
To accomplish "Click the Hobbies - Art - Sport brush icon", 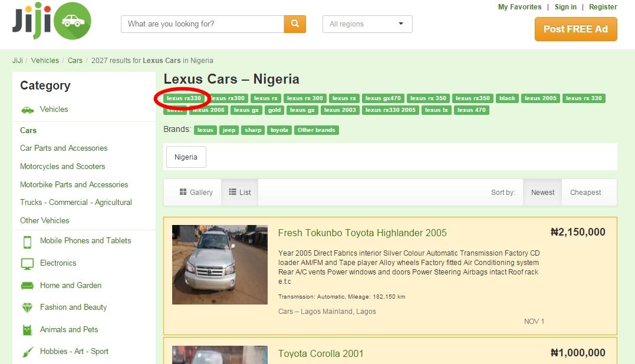I will click(x=27, y=352).
